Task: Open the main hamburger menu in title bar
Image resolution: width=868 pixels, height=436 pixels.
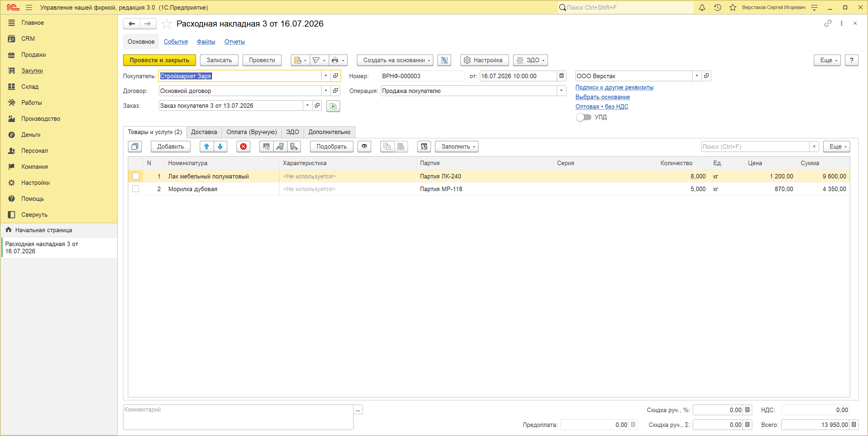Action: click(x=29, y=8)
